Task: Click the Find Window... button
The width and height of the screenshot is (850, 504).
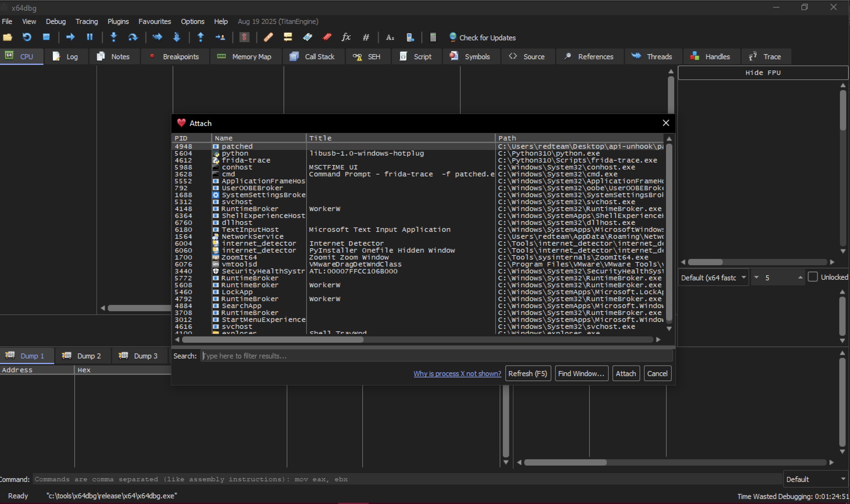Action: pos(581,374)
